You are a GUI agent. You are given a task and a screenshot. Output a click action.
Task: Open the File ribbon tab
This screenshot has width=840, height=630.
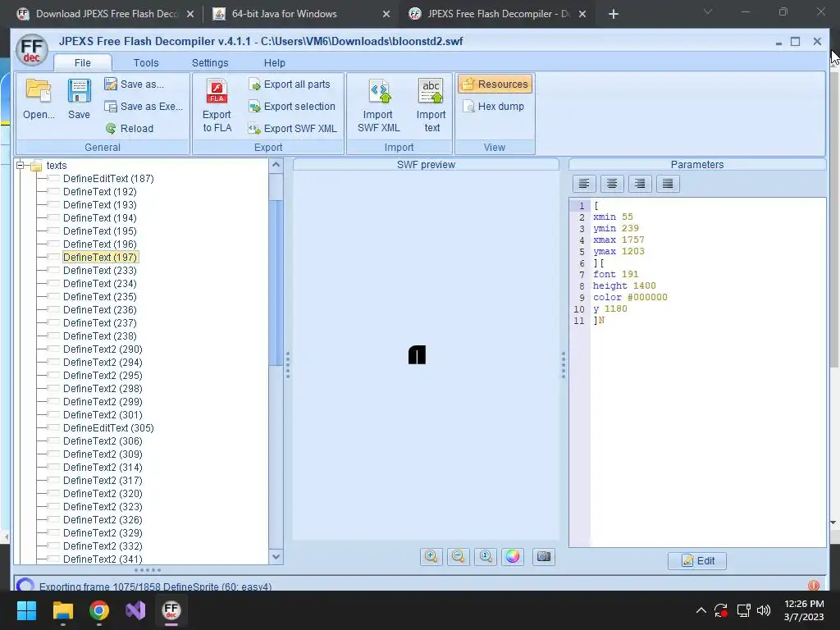[x=83, y=62]
